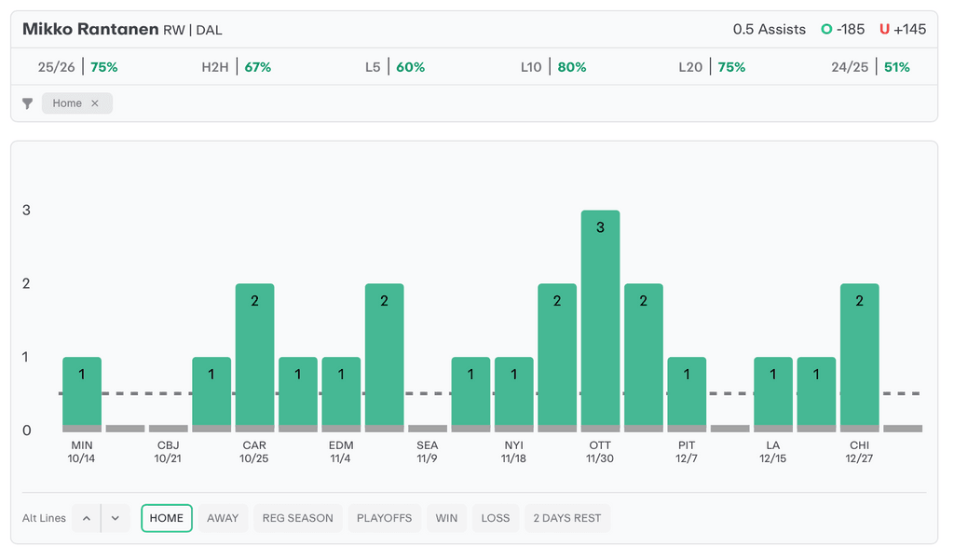Click the filter funnel icon
Screen dimensions: 954x560
[x=28, y=103]
